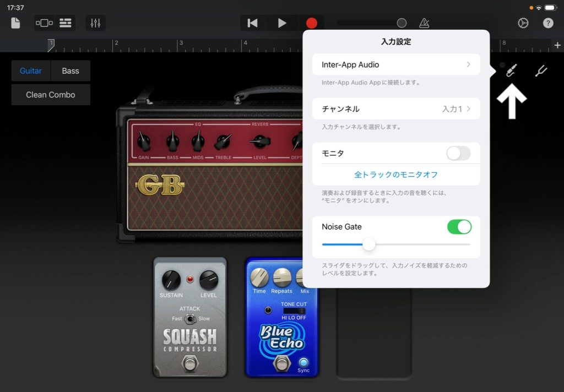Go to beginning with the rewind button
This screenshot has width=564, height=392.
tap(252, 23)
